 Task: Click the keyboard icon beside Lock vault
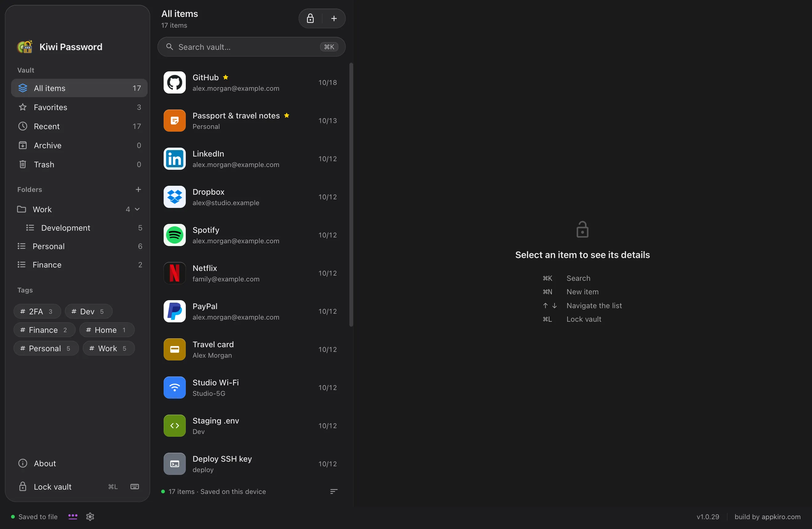point(135,486)
